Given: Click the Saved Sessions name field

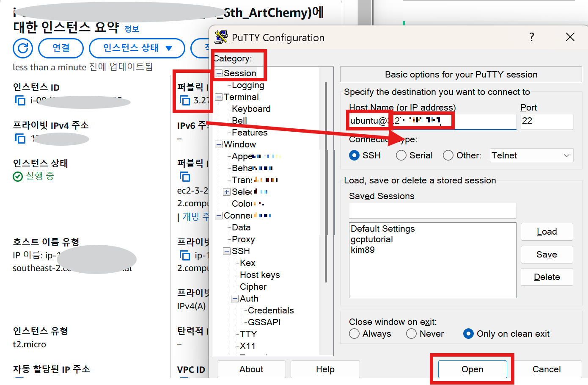Looking at the screenshot, I should 432,211.
